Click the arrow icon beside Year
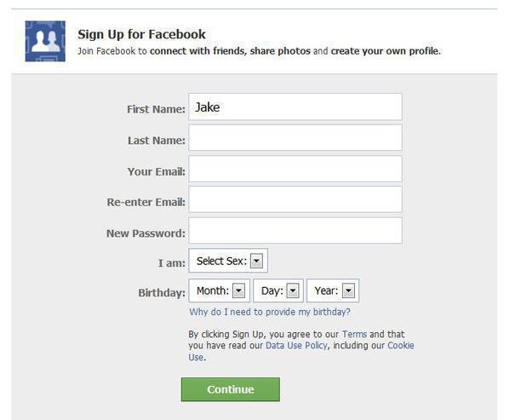The height and width of the screenshot is (420, 510). (348, 291)
